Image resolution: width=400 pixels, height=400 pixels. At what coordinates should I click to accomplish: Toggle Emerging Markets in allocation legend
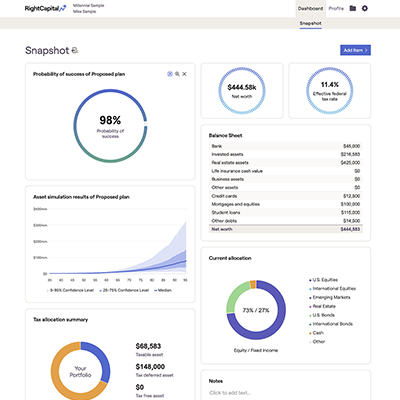[x=330, y=297]
